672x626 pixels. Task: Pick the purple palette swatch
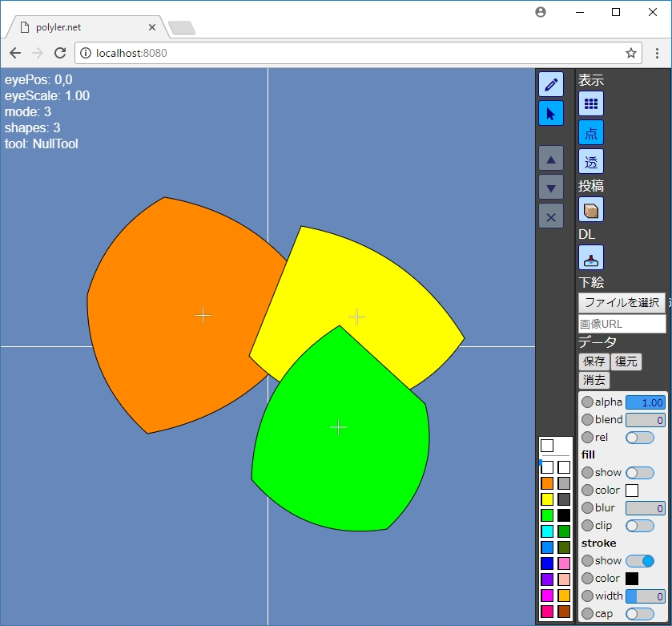[547, 580]
